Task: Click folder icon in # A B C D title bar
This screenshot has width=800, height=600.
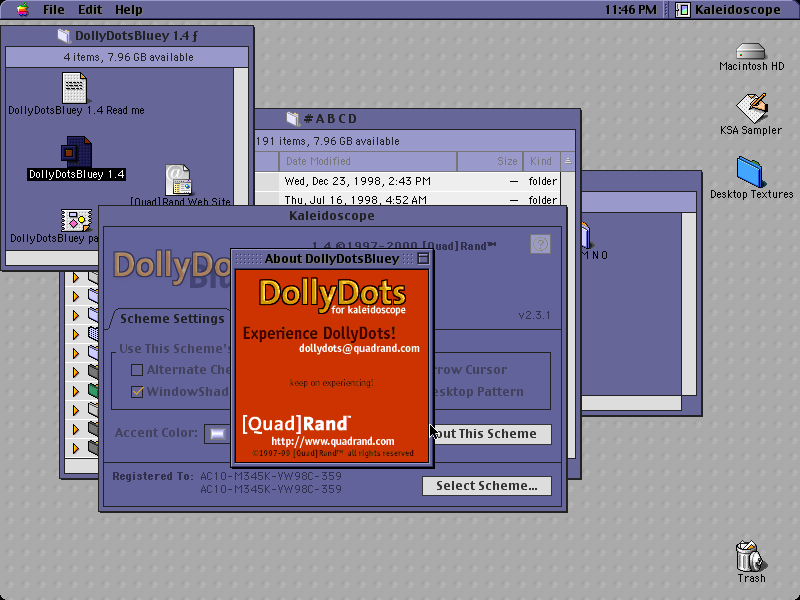Action: [x=292, y=118]
